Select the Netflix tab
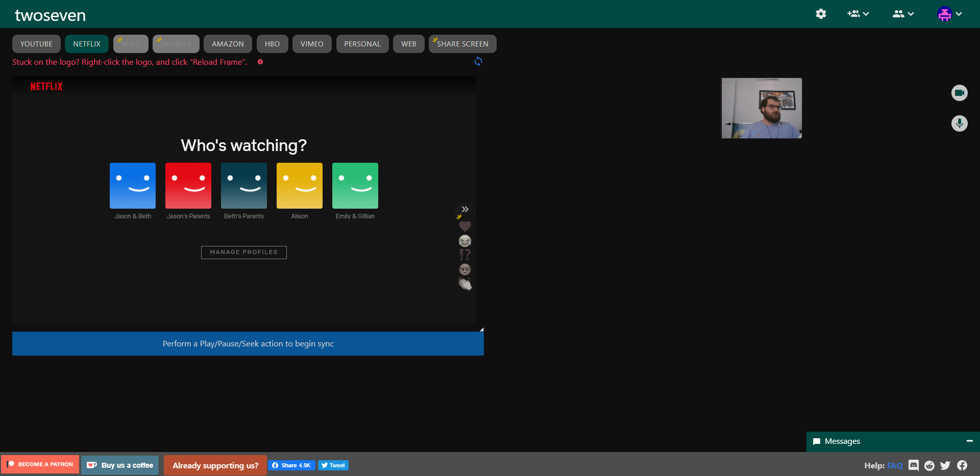The height and width of the screenshot is (476, 980). pyautogui.click(x=87, y=44)
